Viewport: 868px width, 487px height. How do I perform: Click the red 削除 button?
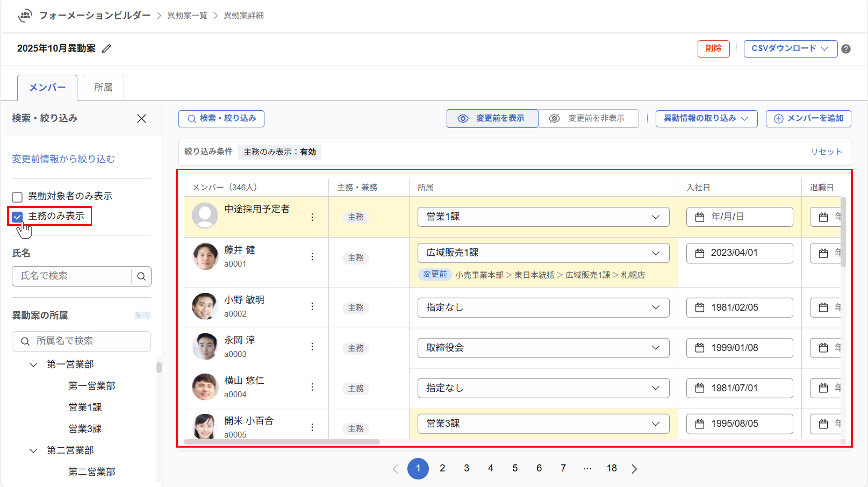tap(713, 49)
